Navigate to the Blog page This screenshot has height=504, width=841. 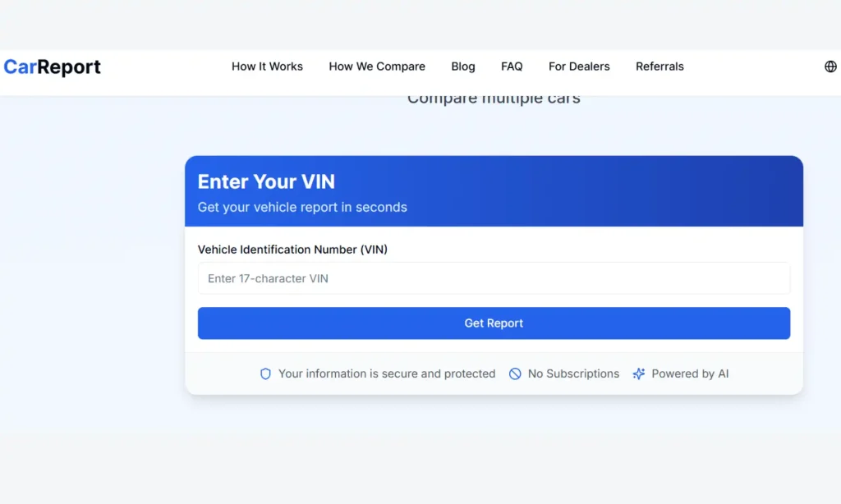pyautogui.click(x=462, y=66)
